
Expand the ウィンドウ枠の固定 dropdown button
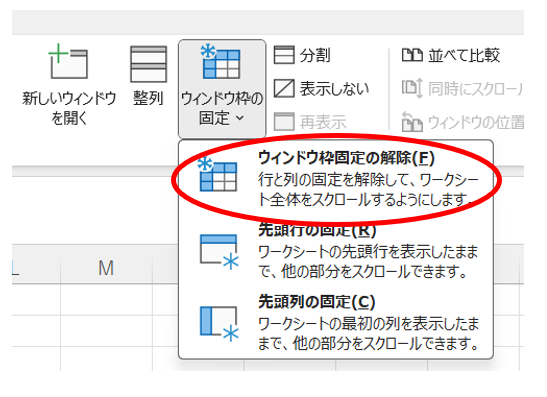pyautogui.click(x=222, y=89)
